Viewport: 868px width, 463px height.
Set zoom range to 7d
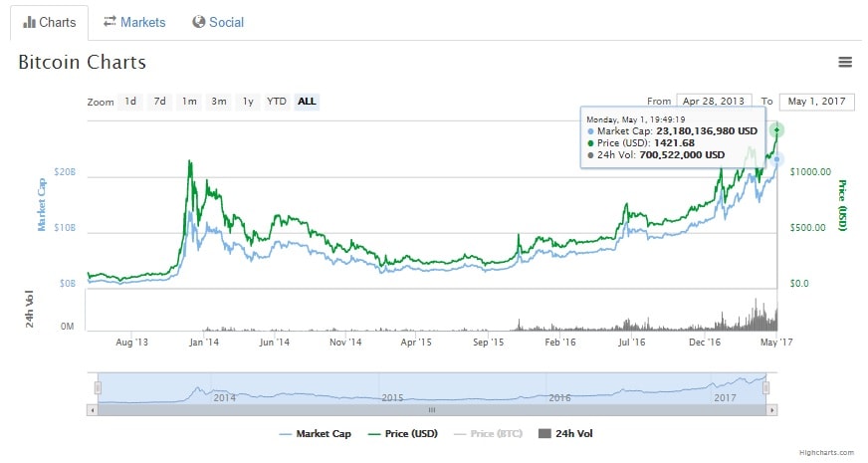click(x=159, y=102)
